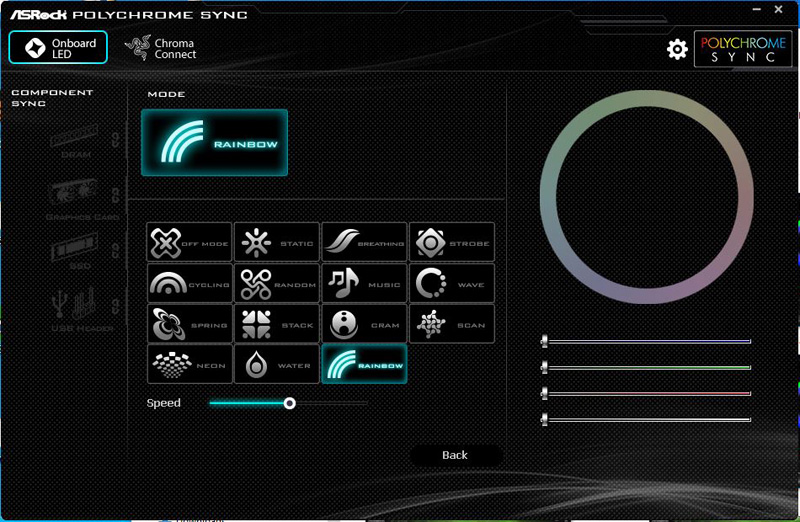Choose the Cram lighting mode
This screenshot has height=522, width=800.
click(x=364, y=324)
